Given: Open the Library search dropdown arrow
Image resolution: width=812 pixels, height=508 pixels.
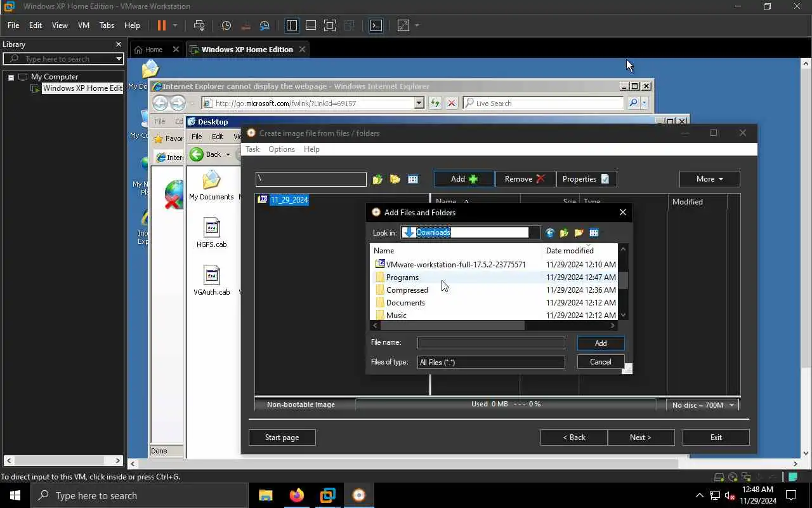Looking at the screenshot, I should tap(119, 58).
